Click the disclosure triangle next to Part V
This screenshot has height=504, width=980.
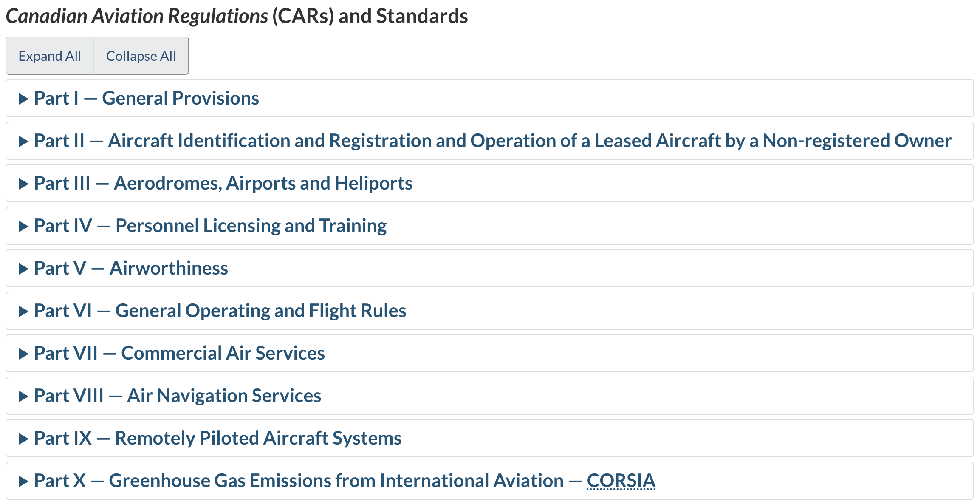[24, 269]
